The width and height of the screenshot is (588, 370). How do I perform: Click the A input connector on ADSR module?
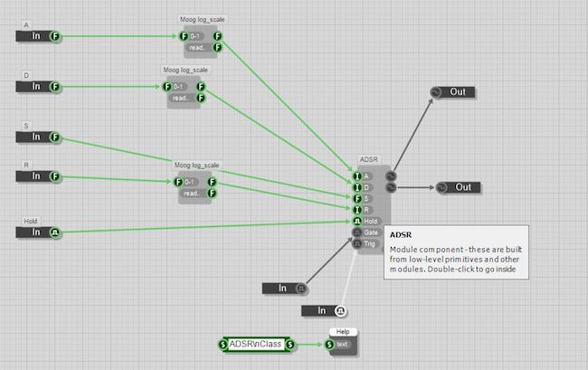pos(358,175)
